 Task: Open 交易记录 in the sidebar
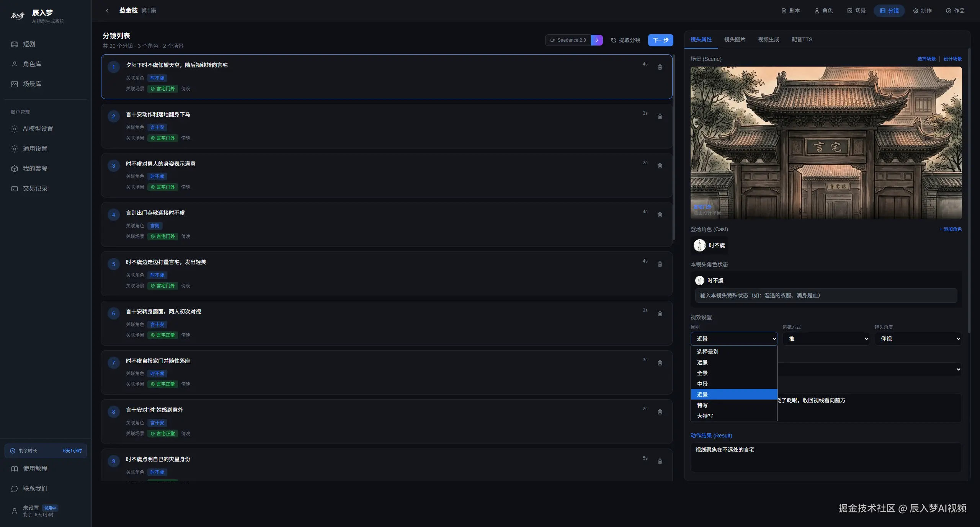coord(35,189)
